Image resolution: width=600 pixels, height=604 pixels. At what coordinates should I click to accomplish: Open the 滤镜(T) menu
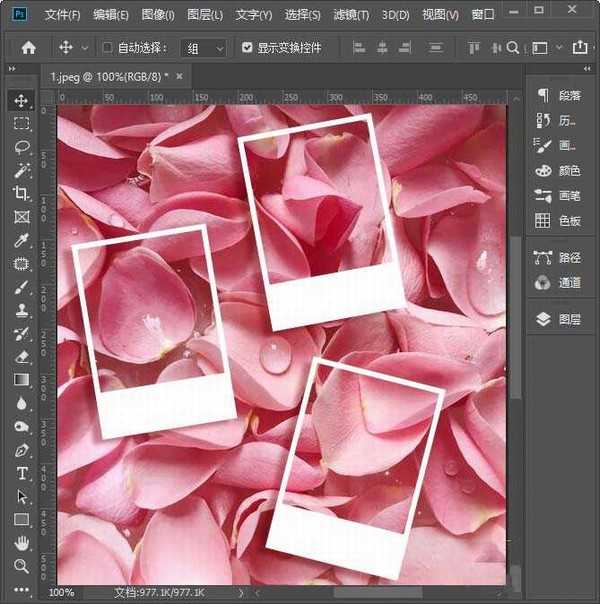point(350,15)
